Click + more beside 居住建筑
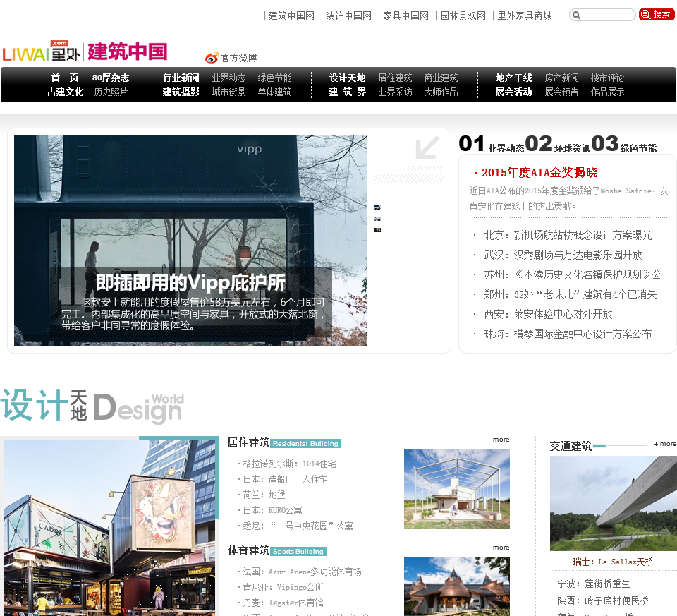The height and width of the screenshot is (616, 677). tap(499, 440)
